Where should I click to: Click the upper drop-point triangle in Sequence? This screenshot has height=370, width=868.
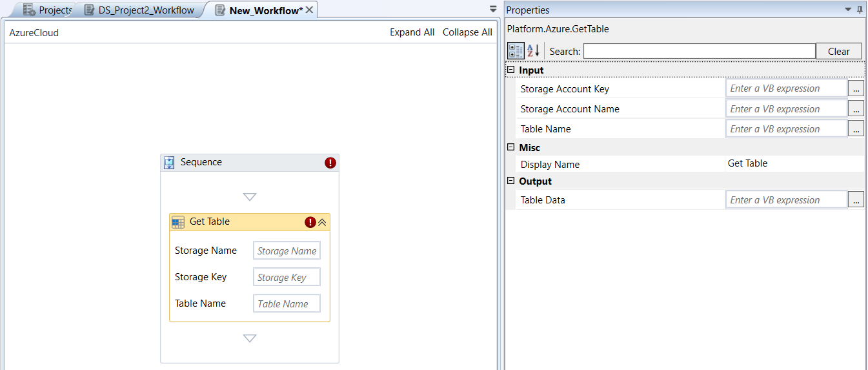pos(250,196)
